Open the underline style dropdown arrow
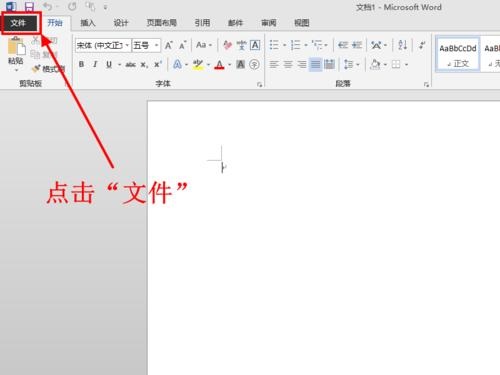The height and width of the screenshot is (375, 500). 119,65
